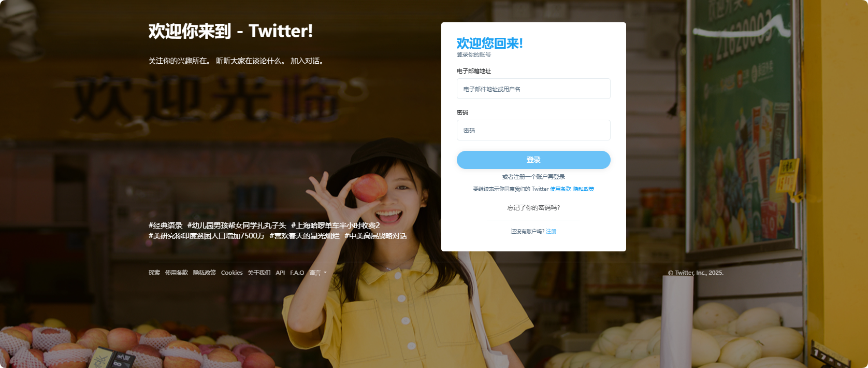Image resolution: width=868 pixels, height=368 pixels.
Task: Open the 关于我们 footer link
Action: (x=259, y=273)
